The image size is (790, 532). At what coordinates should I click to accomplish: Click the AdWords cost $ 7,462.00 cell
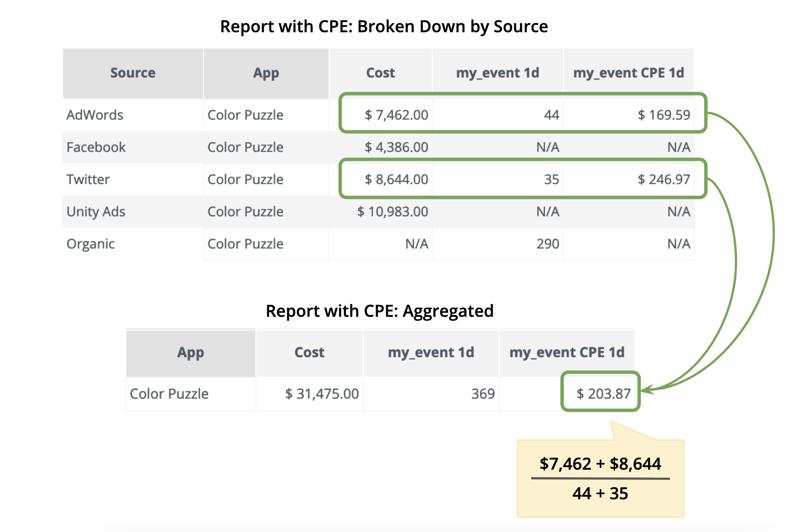(396, 115)
